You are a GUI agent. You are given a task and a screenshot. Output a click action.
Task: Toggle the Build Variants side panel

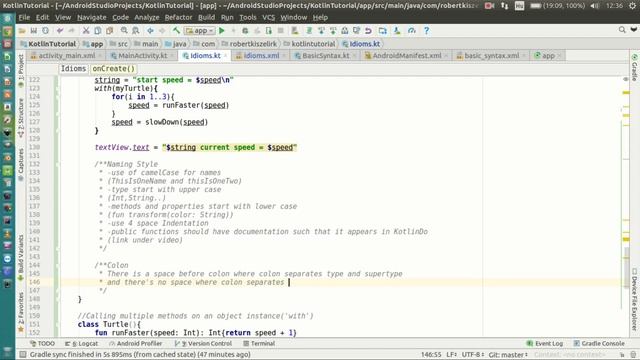pos(21,257)
